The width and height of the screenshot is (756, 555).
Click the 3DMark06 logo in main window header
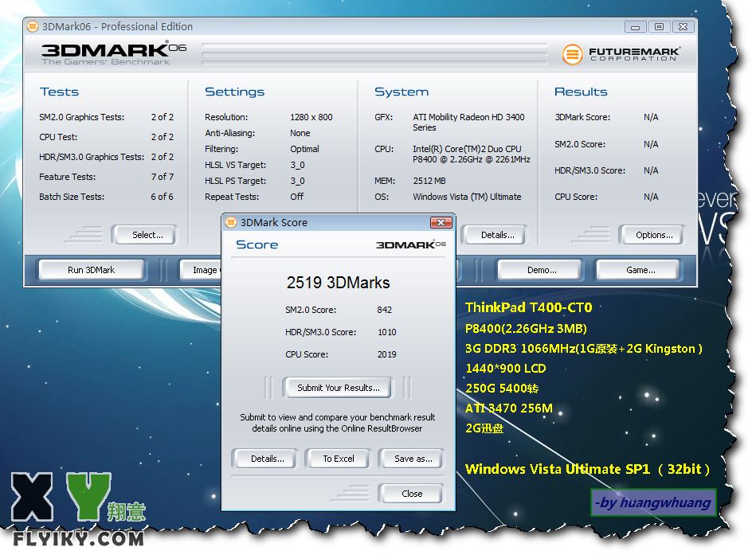[x=114, y=53]
